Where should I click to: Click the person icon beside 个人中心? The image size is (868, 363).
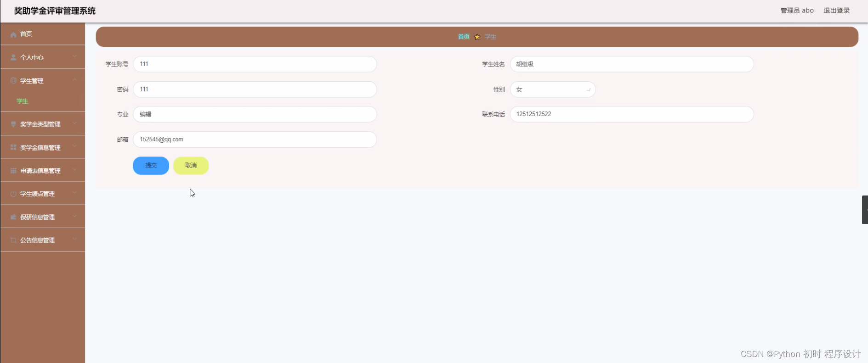(x=13, y=57)
